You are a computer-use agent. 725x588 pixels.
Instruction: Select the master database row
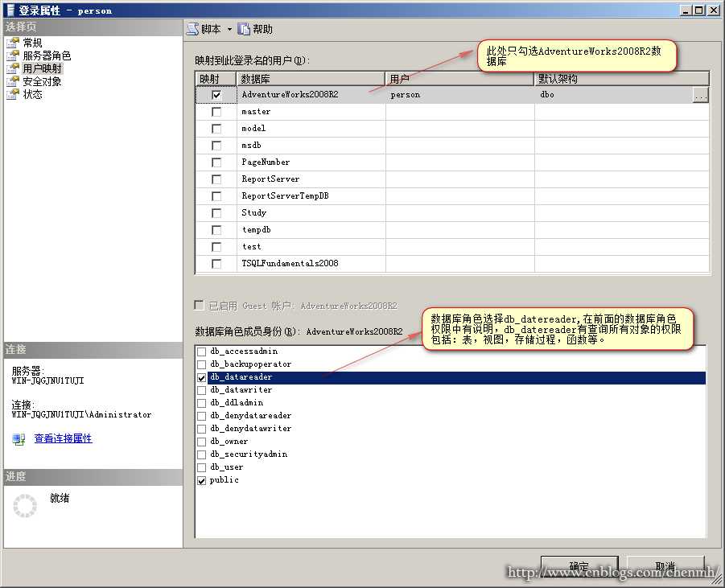(x=453, y=112)
